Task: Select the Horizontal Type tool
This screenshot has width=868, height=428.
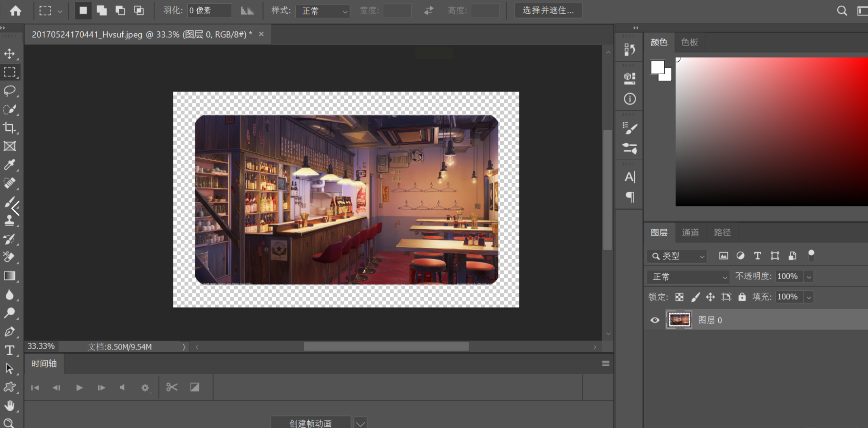Action: coord(9,350)
